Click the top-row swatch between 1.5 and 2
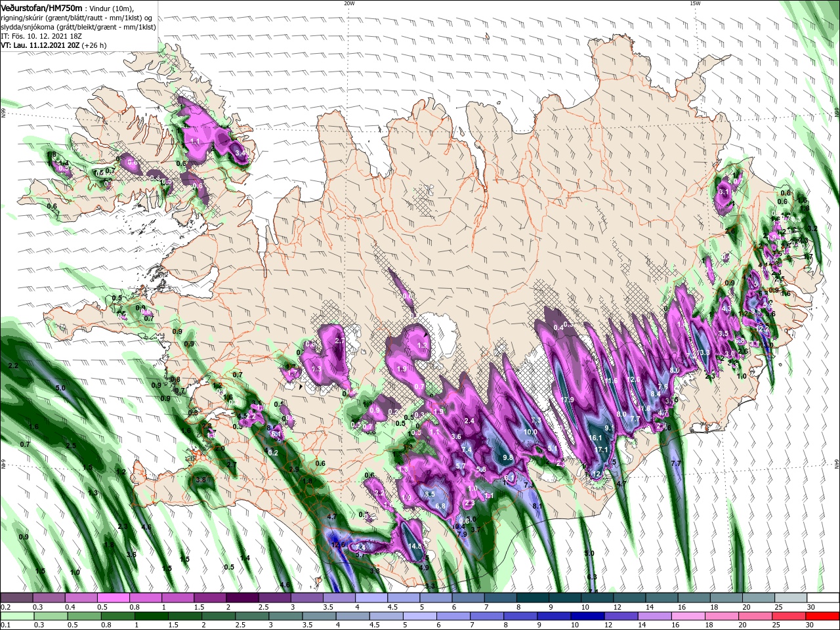This screenshot has height=630, width=840. pyautogui.click(x=210, y=597)
